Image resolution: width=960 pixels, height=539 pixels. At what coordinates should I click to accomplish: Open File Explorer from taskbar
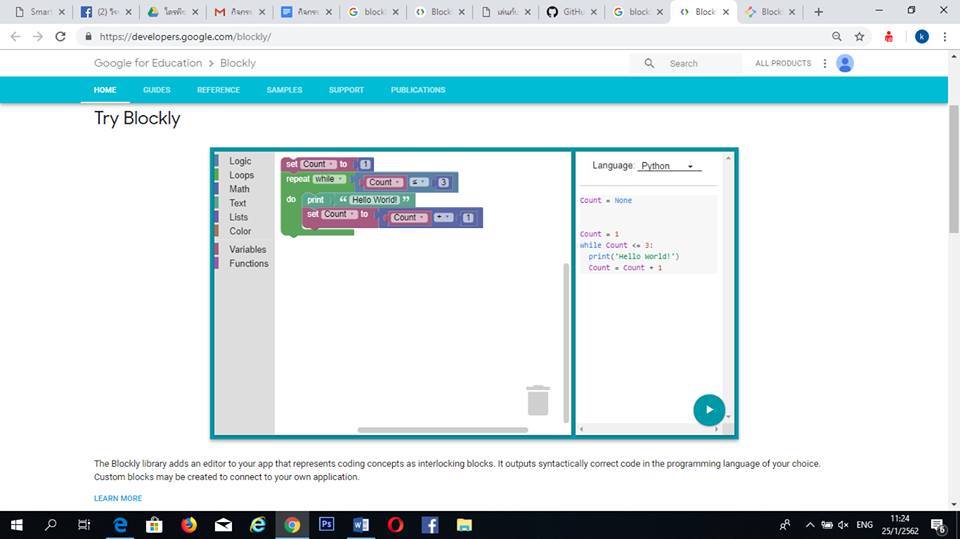(x=464, y=525)
